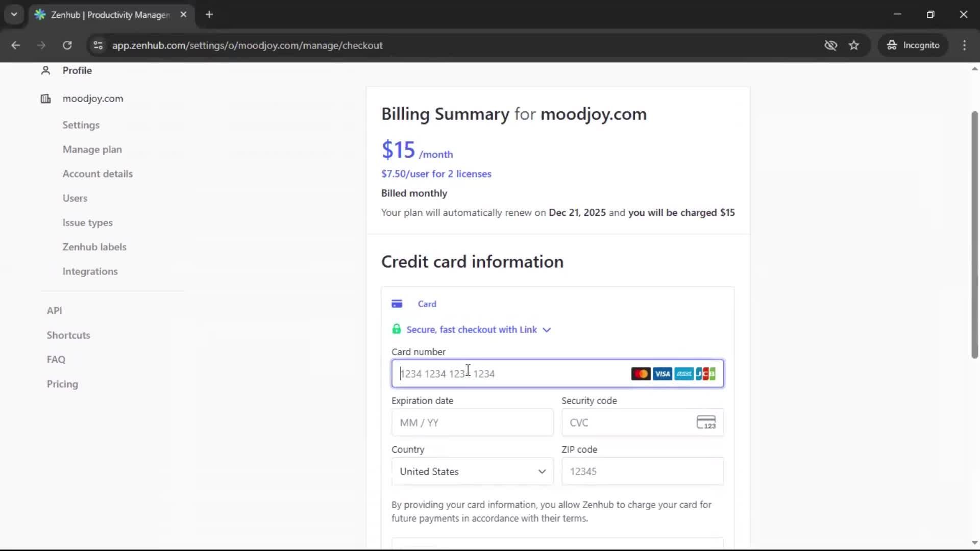Click the moodjoy.com organization icon
This screenshot has height=551, width=980.
pos(45,98)
